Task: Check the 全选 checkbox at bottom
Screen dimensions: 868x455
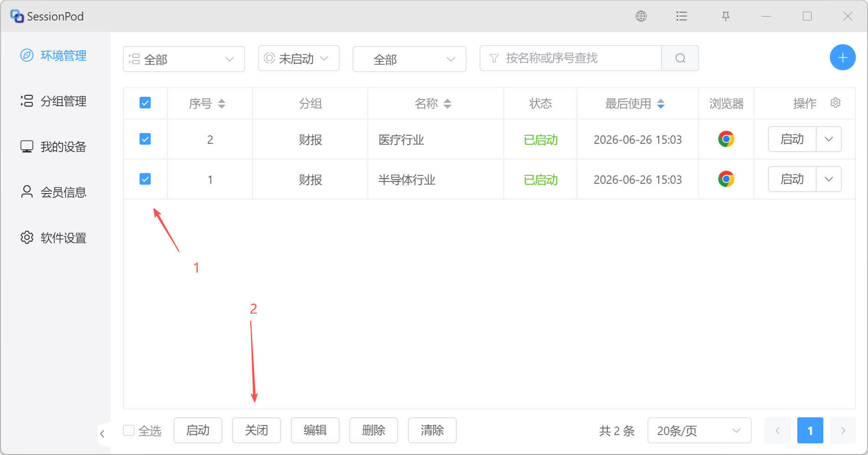Action: point(129,430)
